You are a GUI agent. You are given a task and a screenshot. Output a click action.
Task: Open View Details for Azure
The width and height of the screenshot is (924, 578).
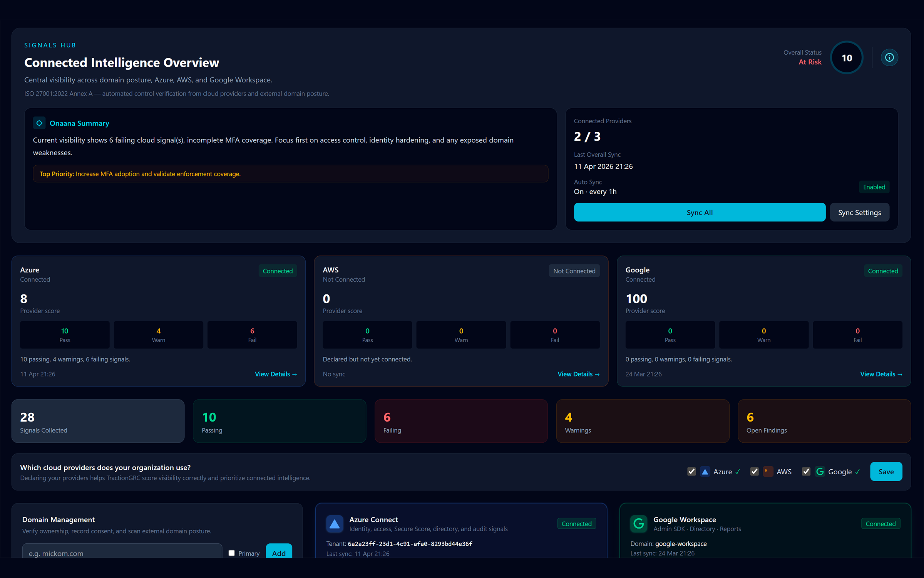(x=276, y=374)
